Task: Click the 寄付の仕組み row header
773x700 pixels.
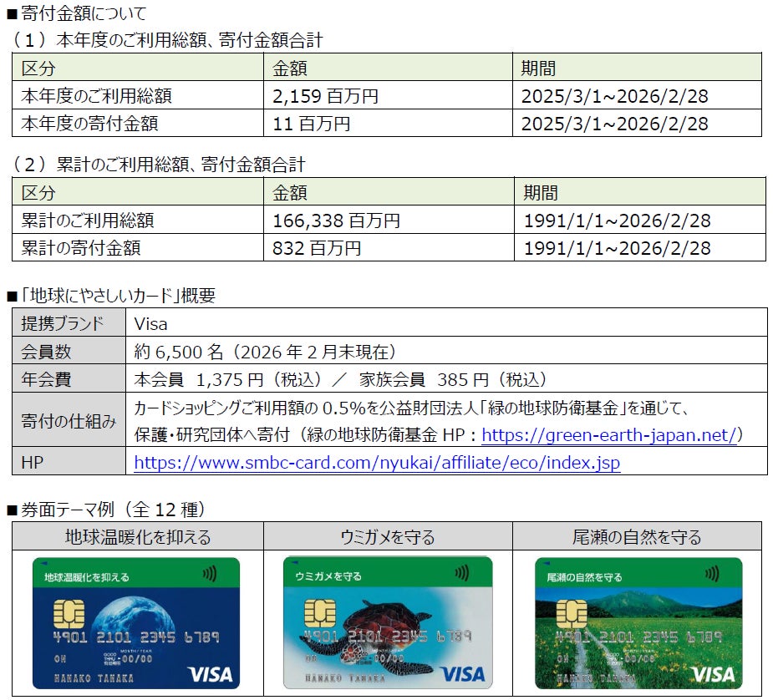Action: click(69, 420)
